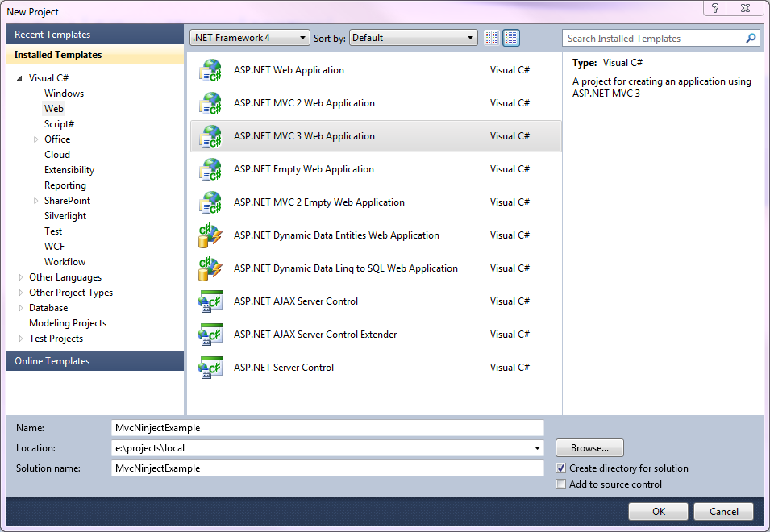Select the Script# category
The image size is (770, 532).
tap(59, 124)
